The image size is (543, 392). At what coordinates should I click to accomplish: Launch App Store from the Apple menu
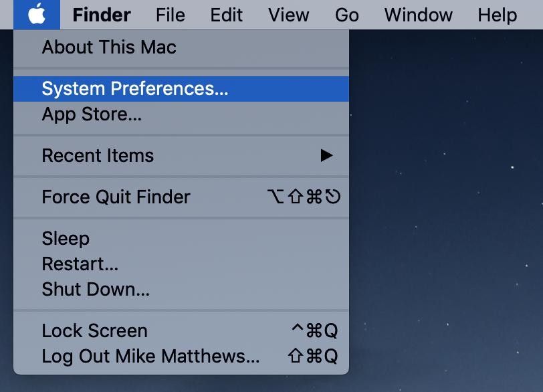92,114
